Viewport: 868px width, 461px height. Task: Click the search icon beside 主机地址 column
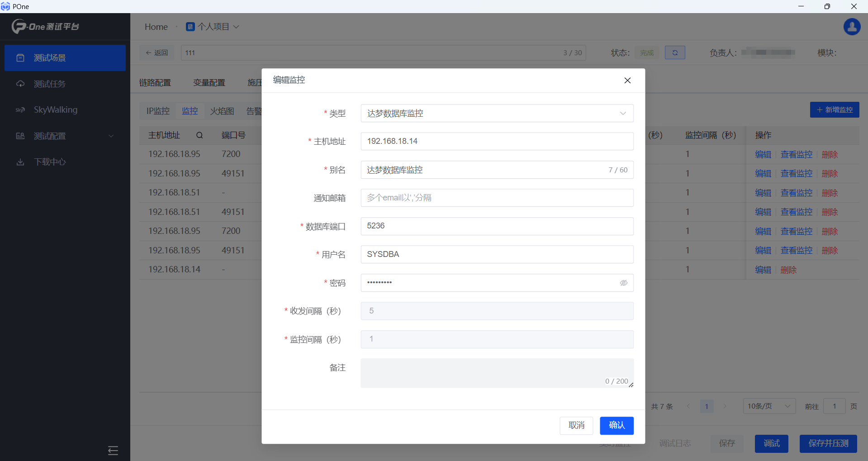[x=199, y=135]
